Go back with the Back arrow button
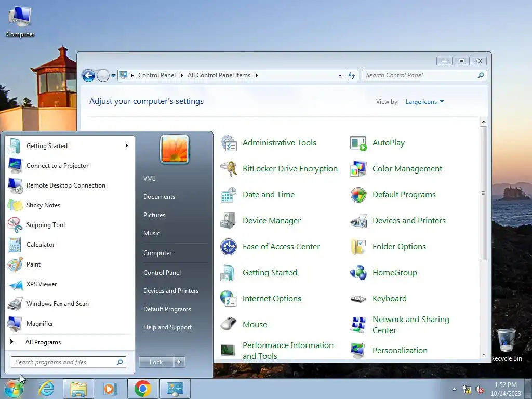Screen dimensions: 532x399 [x=88, y=76]
